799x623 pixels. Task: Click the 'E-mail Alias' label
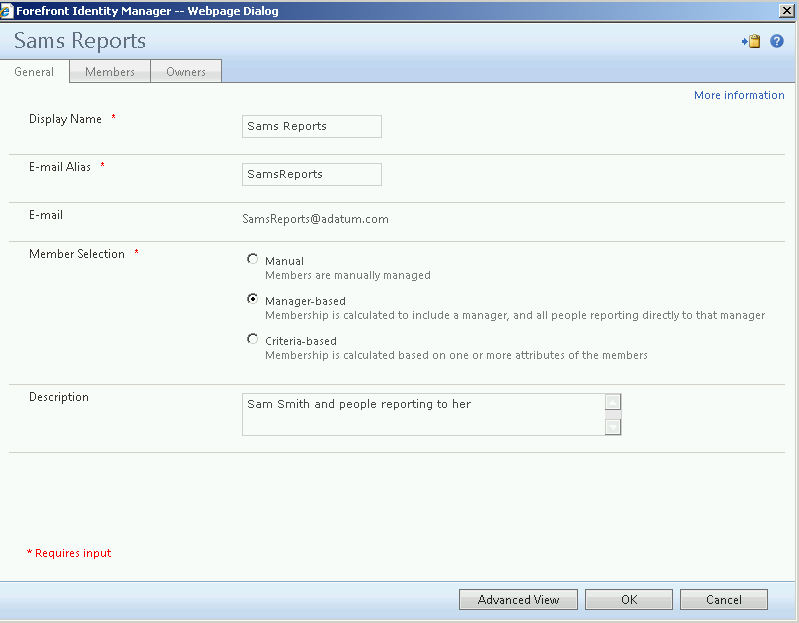(60, 167)
